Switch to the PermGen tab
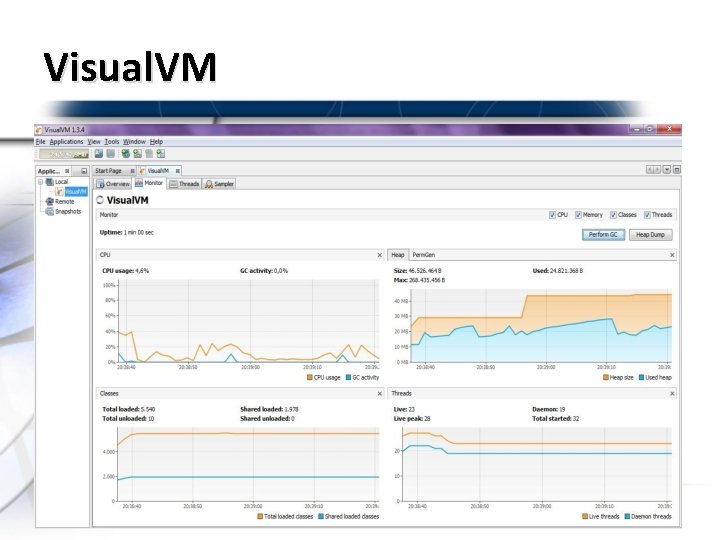Screen dimensions: 720x540 [423, 255]
